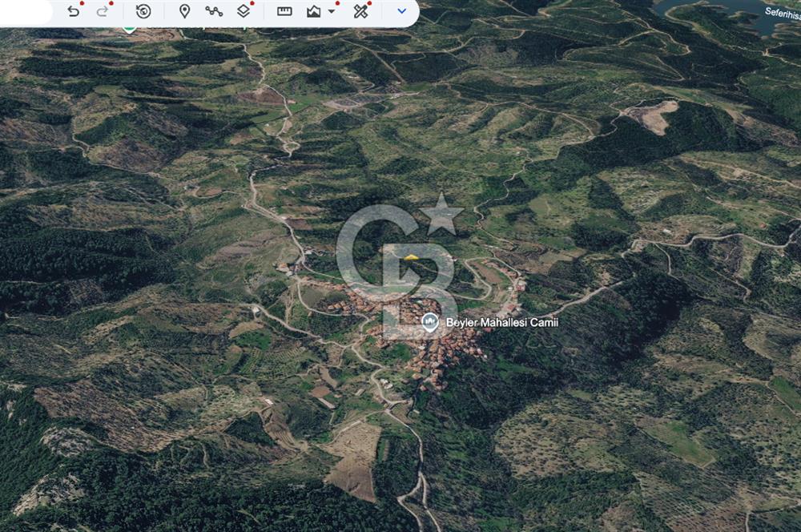801x532 pixels.
Task: Expand the map style dropdown arrow
Action: pos(332,11)
